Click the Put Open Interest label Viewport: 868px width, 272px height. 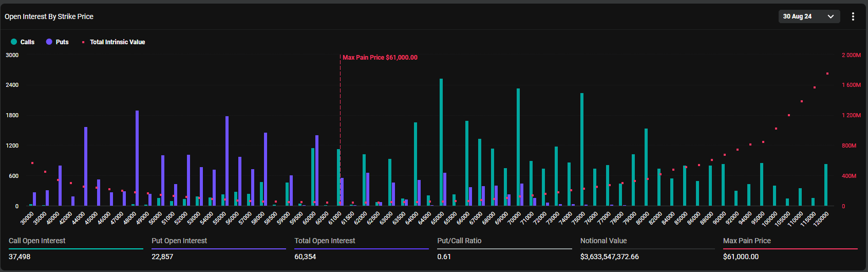coord(179,241)
